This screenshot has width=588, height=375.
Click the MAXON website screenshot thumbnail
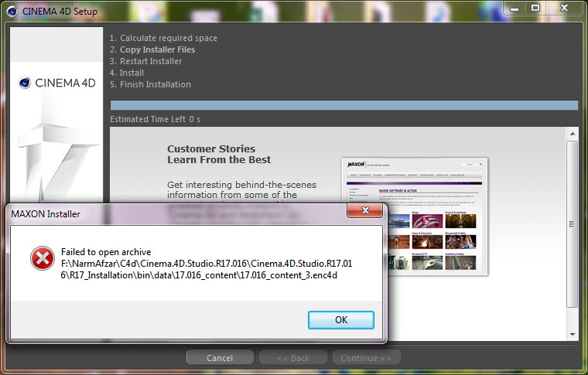[x=415, y=216]
